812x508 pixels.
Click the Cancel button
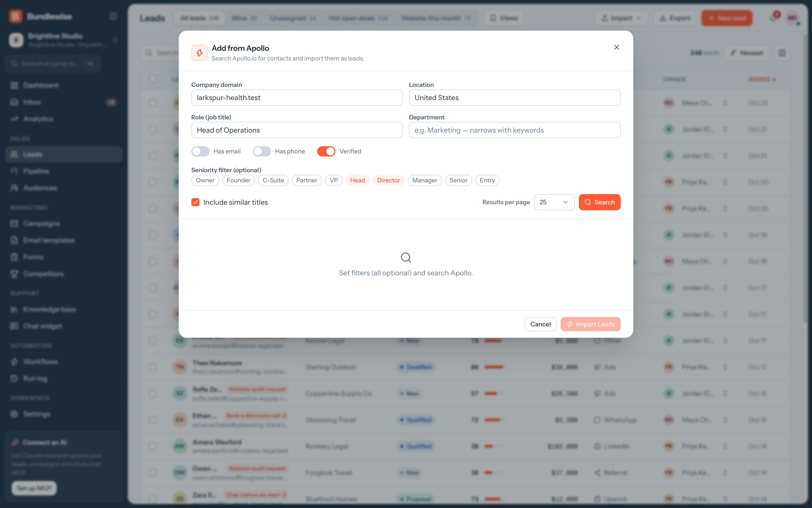[x=540, y=324]
